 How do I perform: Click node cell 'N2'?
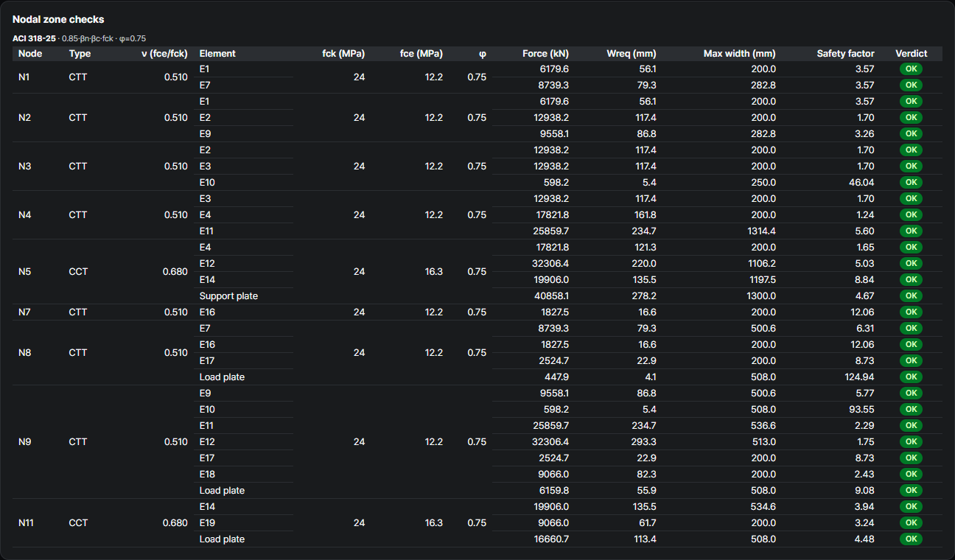pyautogui.click(x=25, y=117)
